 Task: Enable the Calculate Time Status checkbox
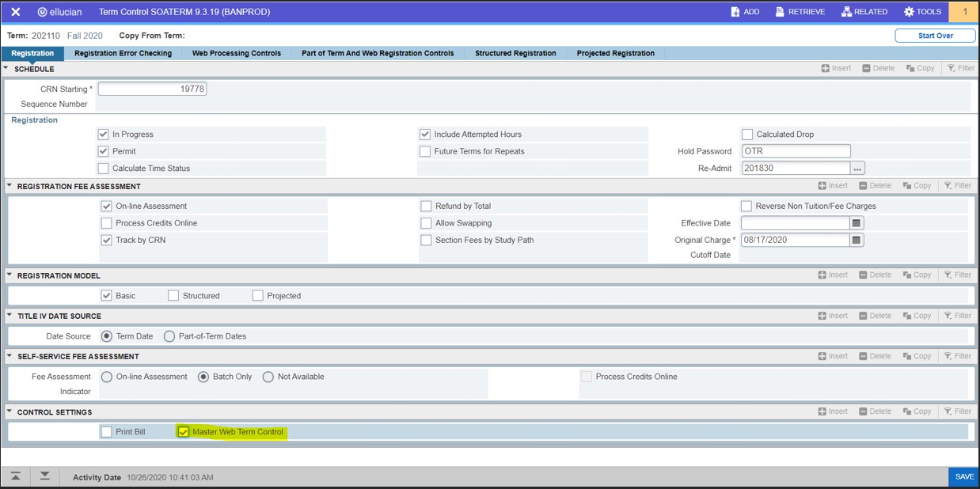(x=104, y=169)
